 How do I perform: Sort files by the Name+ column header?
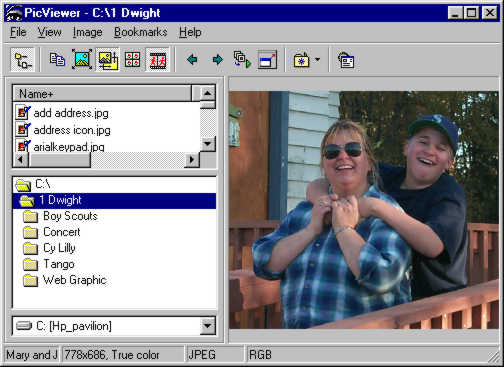click(x=102, y=94)
